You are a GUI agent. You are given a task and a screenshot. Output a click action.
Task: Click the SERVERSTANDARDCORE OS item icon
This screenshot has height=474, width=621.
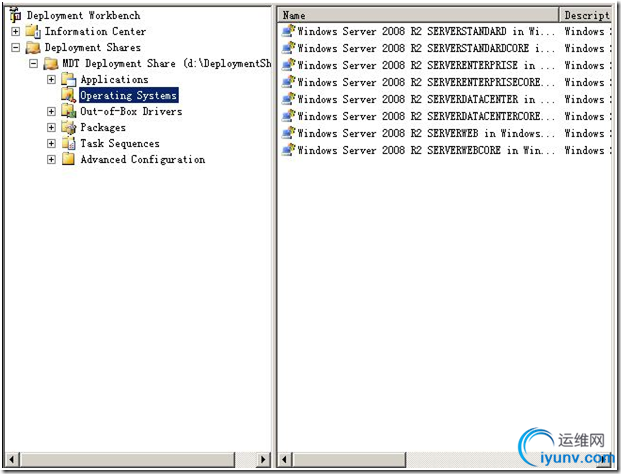click(288, 48)
